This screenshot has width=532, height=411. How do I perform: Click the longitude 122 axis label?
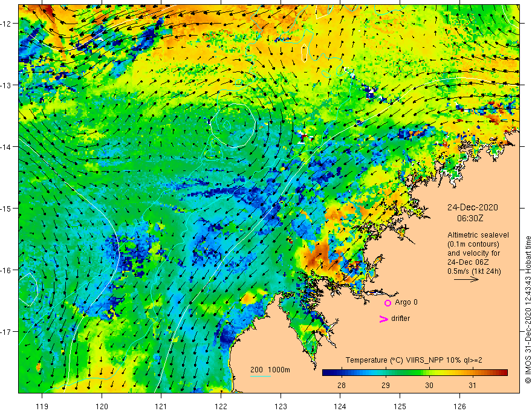221,406
